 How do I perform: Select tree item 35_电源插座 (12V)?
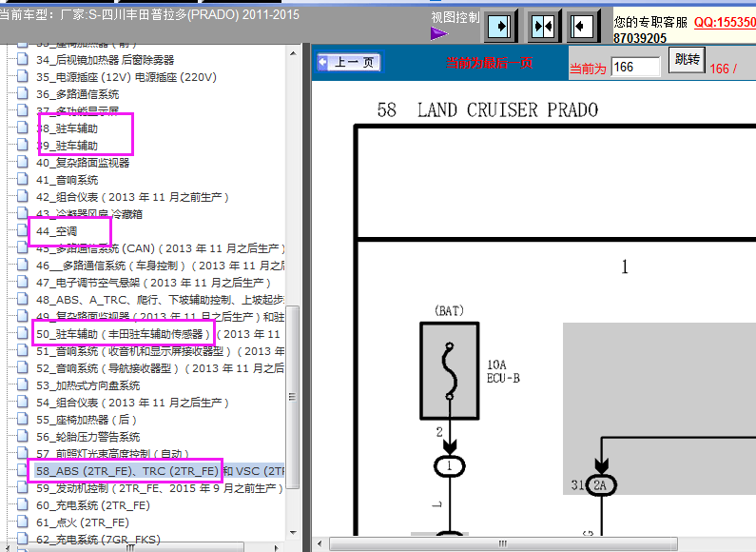tap(126, 77)
